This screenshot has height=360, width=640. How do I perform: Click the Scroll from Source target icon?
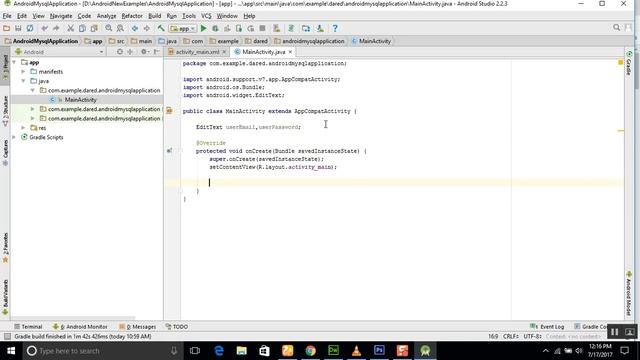coord(120,52)
